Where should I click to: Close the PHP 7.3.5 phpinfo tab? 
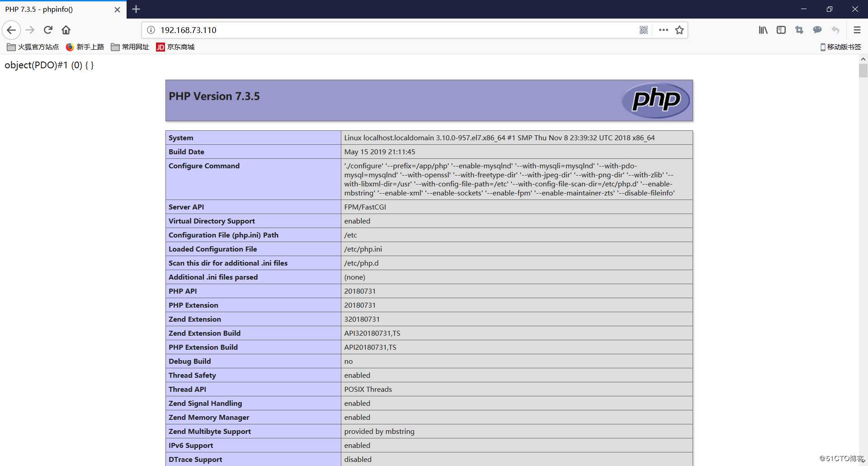[117, 10]
